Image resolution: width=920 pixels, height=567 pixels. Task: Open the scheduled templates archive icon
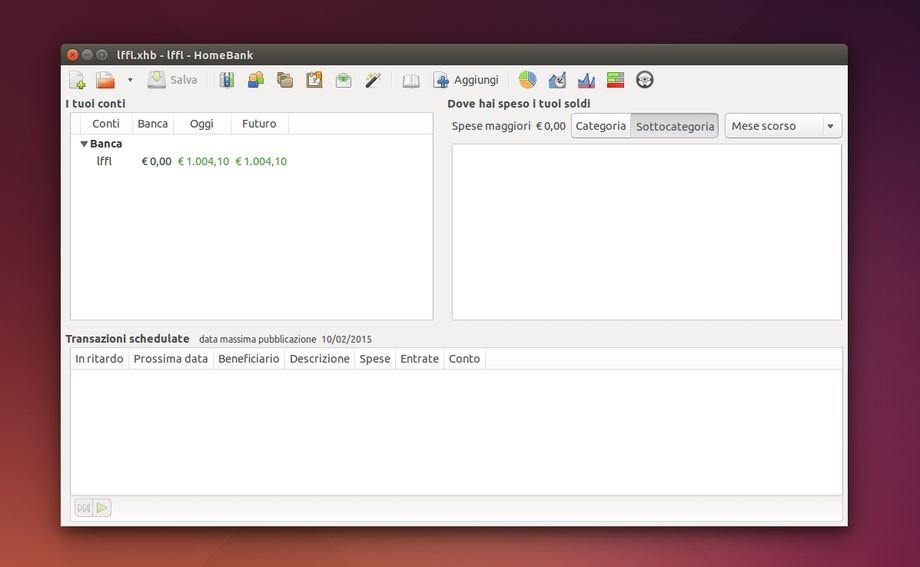click(314, 80)
